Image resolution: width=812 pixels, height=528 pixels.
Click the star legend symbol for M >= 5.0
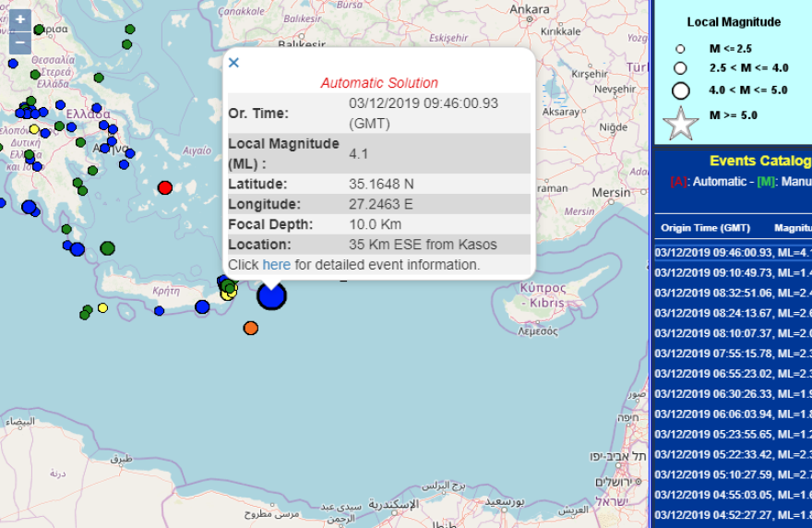680,125
